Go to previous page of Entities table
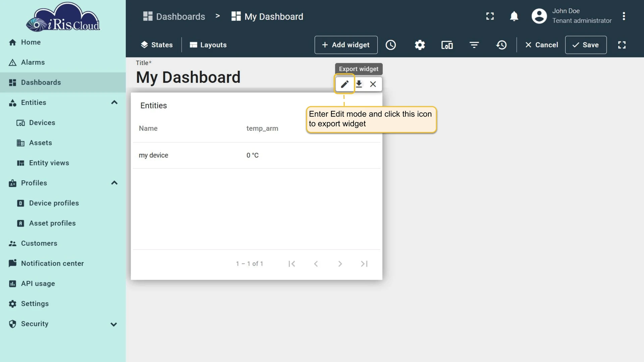 [x=316, y=264]
